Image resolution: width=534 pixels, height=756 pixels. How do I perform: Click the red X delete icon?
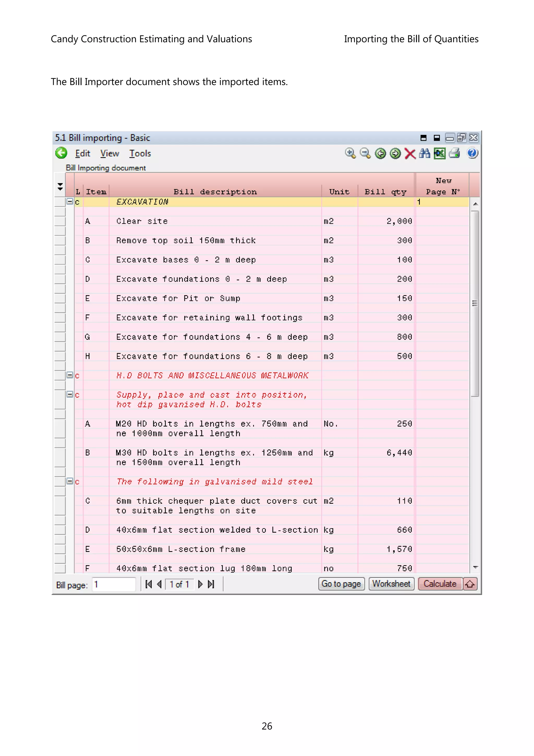point(410,153)
